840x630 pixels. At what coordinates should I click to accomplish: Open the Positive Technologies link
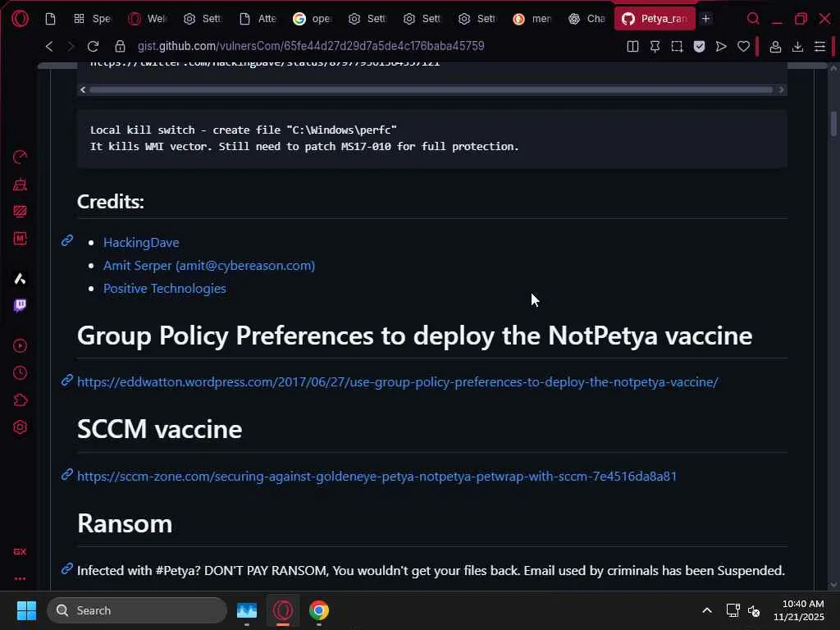164,288
